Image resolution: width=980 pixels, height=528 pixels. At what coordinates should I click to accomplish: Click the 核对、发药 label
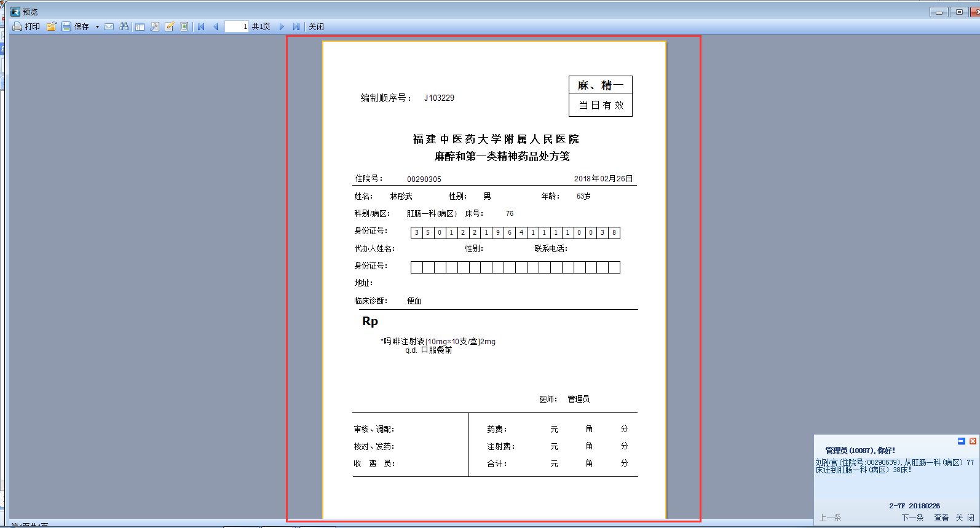tap(374, 447)
